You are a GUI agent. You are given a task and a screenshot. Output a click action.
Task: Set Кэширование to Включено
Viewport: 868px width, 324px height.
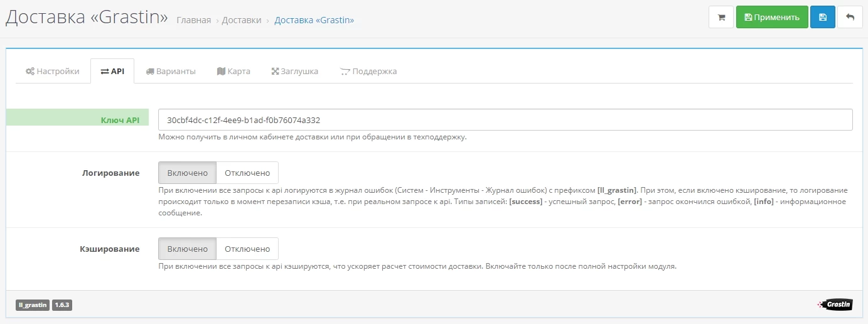tap(187, 249)
